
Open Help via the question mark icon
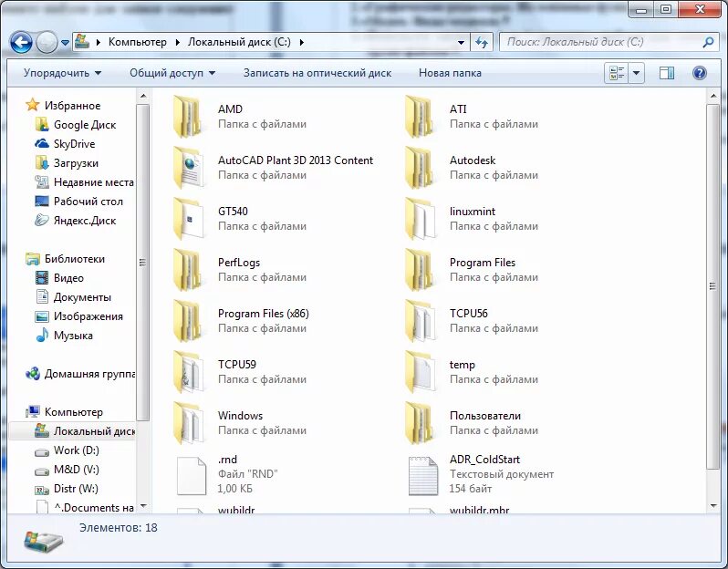pyautogui.click(x=700, y=73)
